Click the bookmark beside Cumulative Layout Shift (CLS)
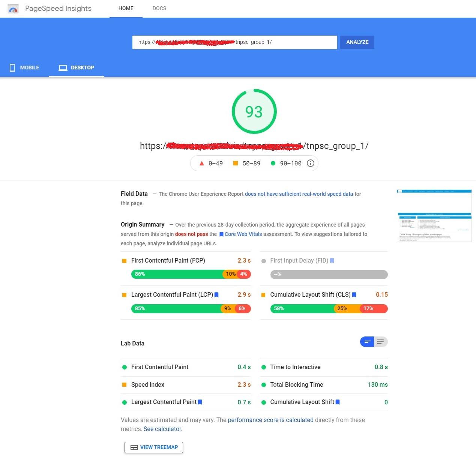This screenshot has width=476, height=458. click(x=354, y=295)
